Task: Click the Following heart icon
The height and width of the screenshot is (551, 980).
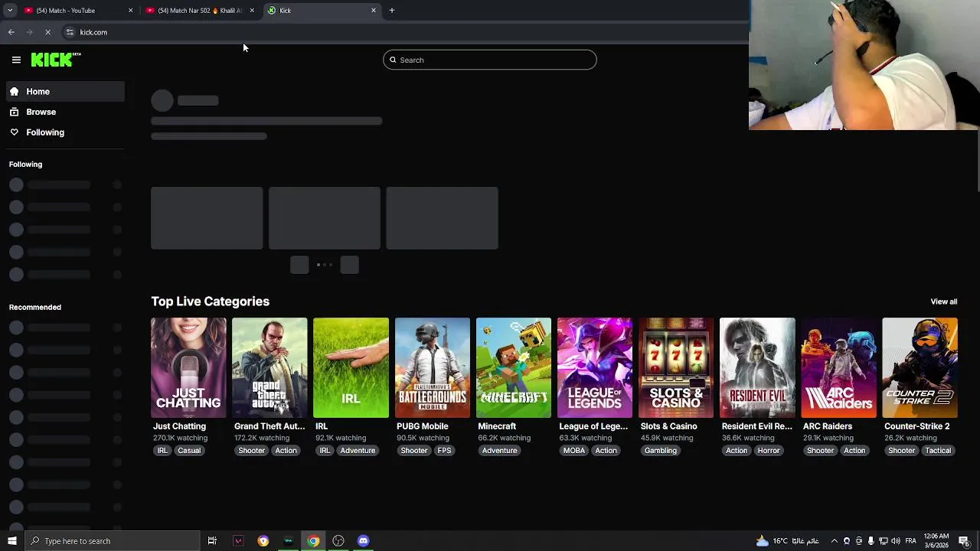Action: 14,132
